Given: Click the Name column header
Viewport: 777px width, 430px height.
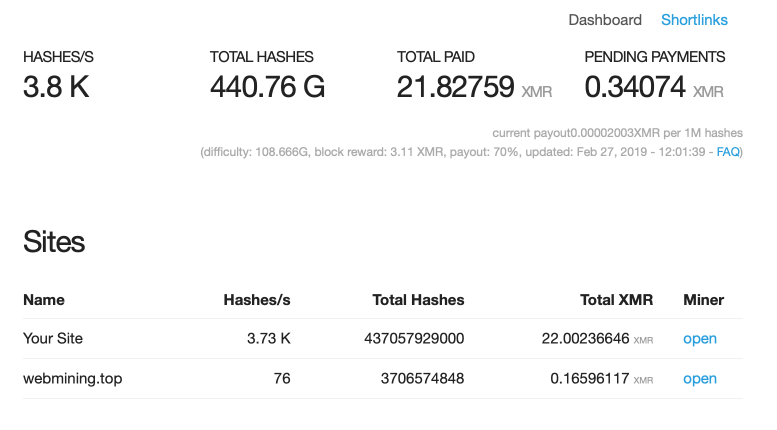Looking at the screenshot, I should click(x=44, y=300).
